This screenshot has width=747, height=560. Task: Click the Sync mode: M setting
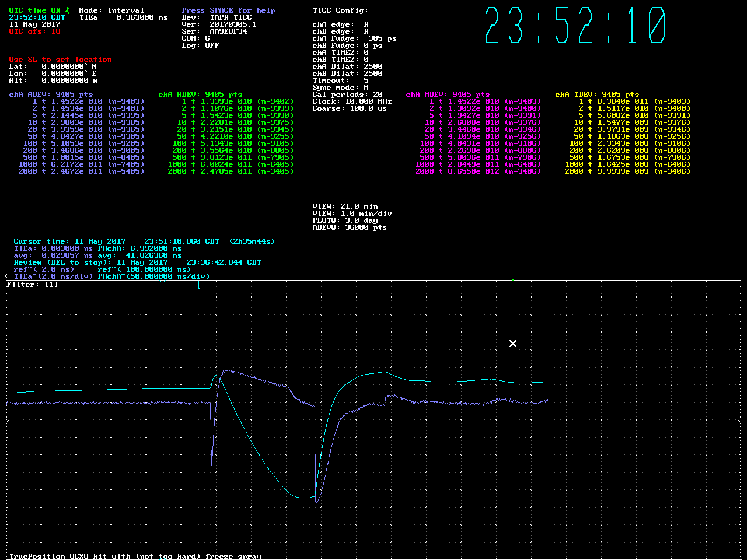[340, 87]
